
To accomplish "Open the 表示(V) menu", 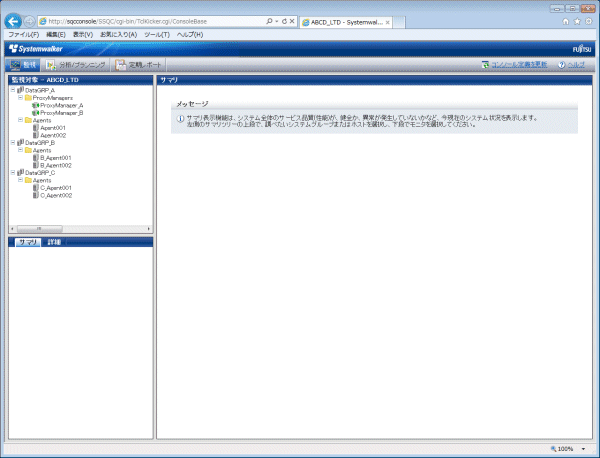I will coord(83,34).
